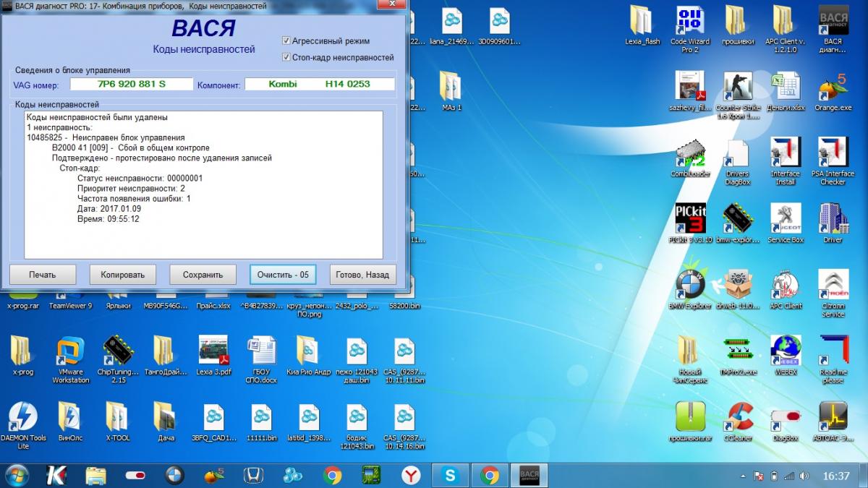Select the drweb-11.0 installer icon

[738, 289]
